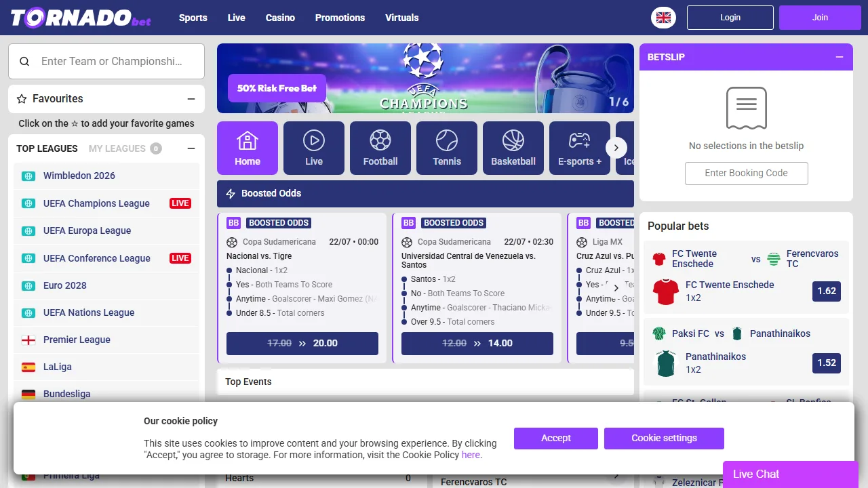Open the Casino menu
Viewport: 868px width, 488px height.
(280, 18)
